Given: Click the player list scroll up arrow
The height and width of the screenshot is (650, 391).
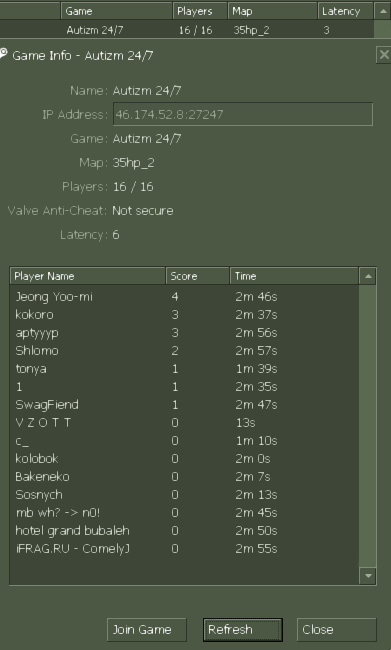Looking at the screenshot, I should pyautogui.click(x=367, y=276).
